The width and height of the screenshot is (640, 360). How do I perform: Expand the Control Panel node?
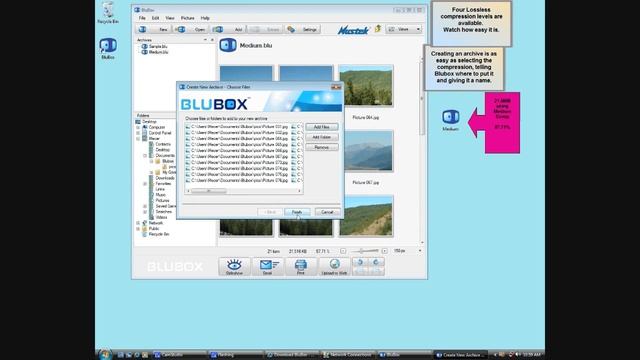[138, 133]
